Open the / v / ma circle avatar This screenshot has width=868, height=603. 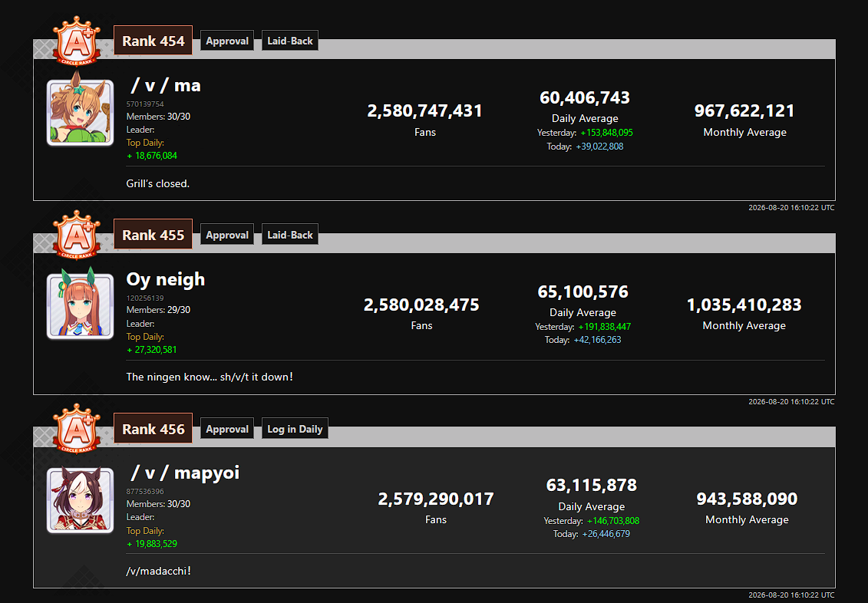pyautogui.click(x=81, y=110)
